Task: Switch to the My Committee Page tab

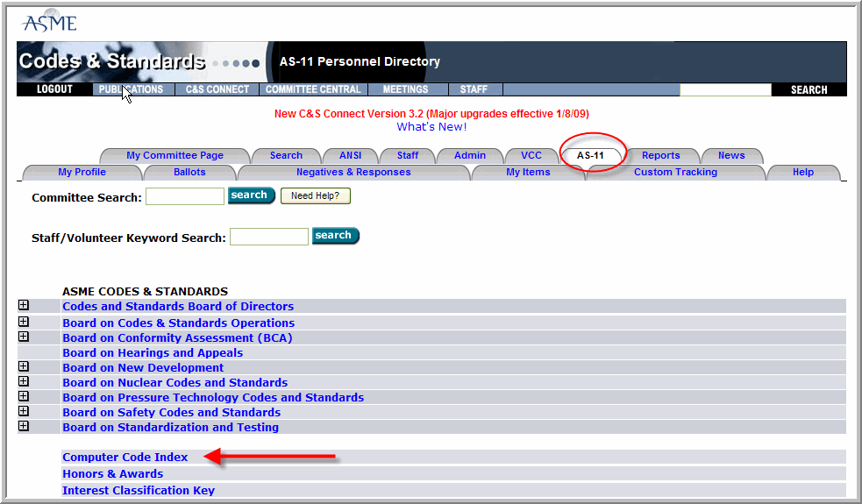Action: (x=175, y=155)
